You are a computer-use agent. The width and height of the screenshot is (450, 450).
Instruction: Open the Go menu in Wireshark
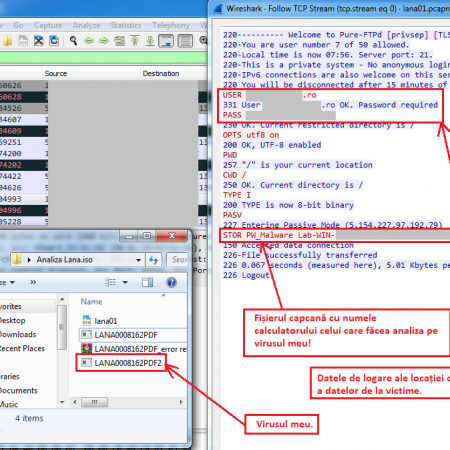coord(18,25)
